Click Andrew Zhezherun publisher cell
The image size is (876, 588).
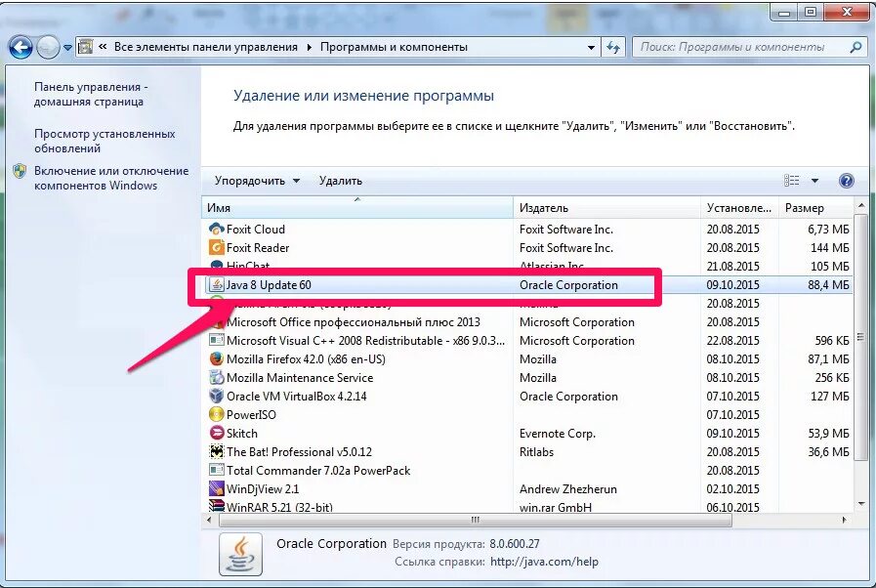pos(568,489)
